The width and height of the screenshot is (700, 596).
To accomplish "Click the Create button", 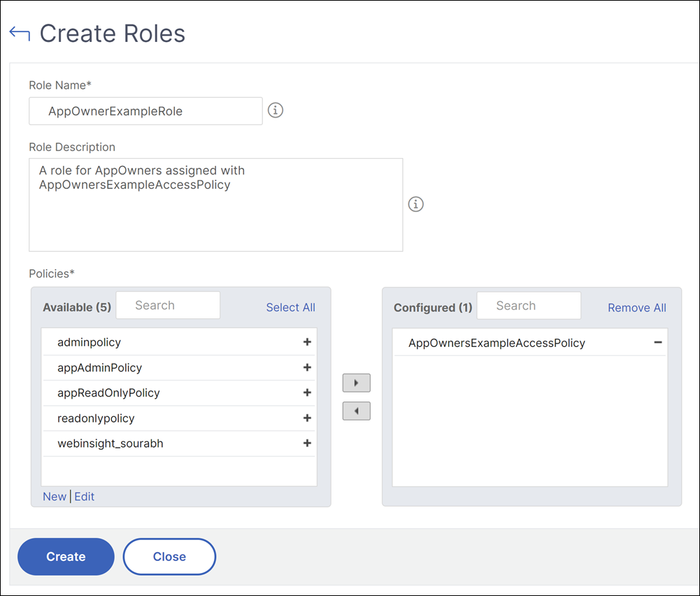I will [66, 556].
